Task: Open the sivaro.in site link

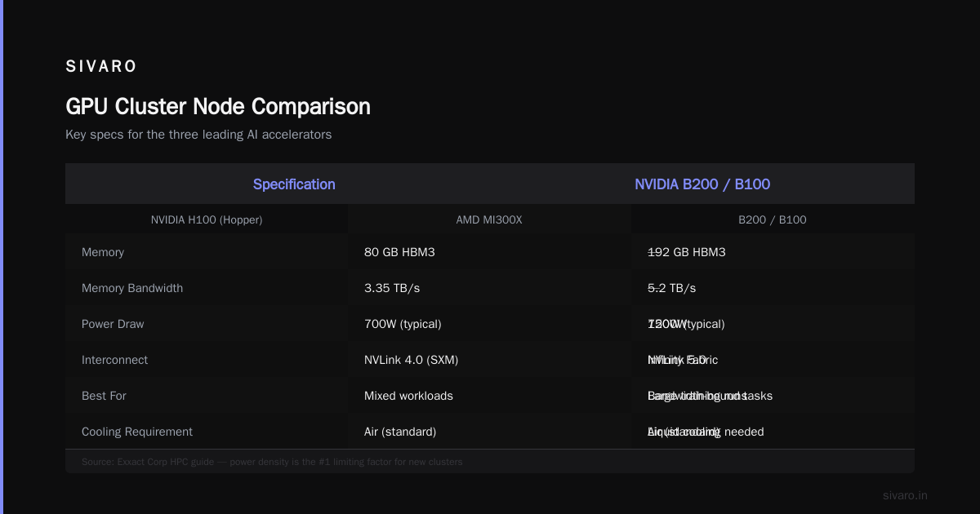Action: tap(905, 495)
